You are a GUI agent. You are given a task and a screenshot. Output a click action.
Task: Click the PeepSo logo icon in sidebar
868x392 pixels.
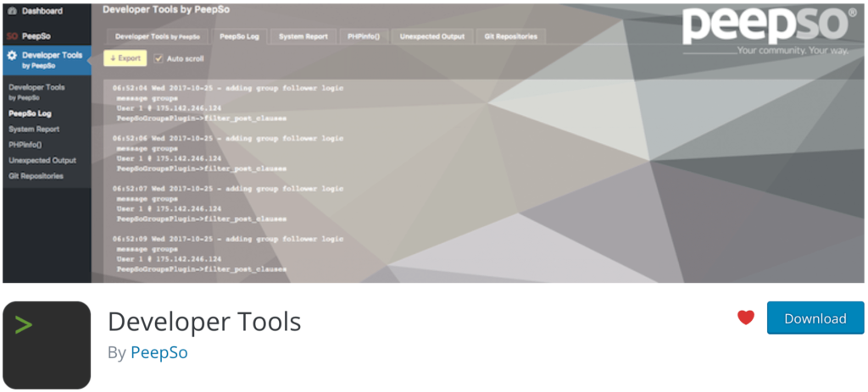pos(12,36)
